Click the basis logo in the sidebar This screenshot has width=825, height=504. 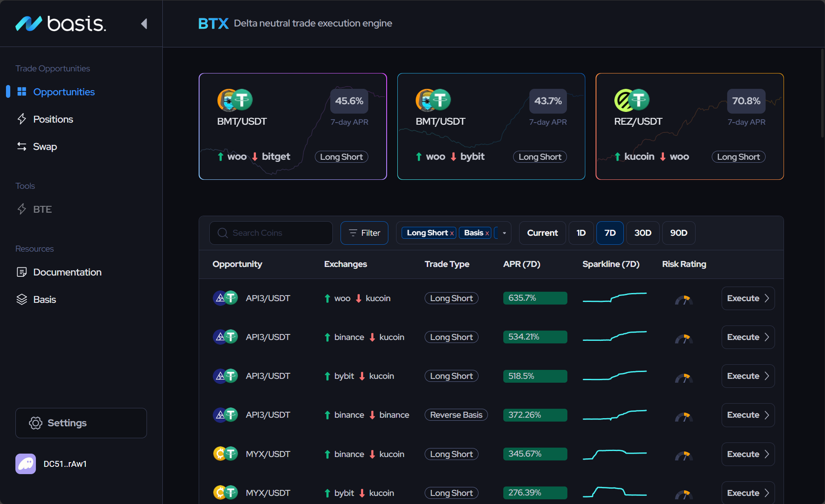pyautogui.click(x=61, y=23)
